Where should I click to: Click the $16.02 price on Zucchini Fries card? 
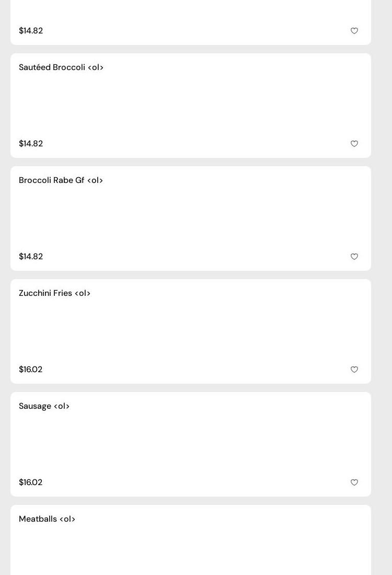(30, 370)
